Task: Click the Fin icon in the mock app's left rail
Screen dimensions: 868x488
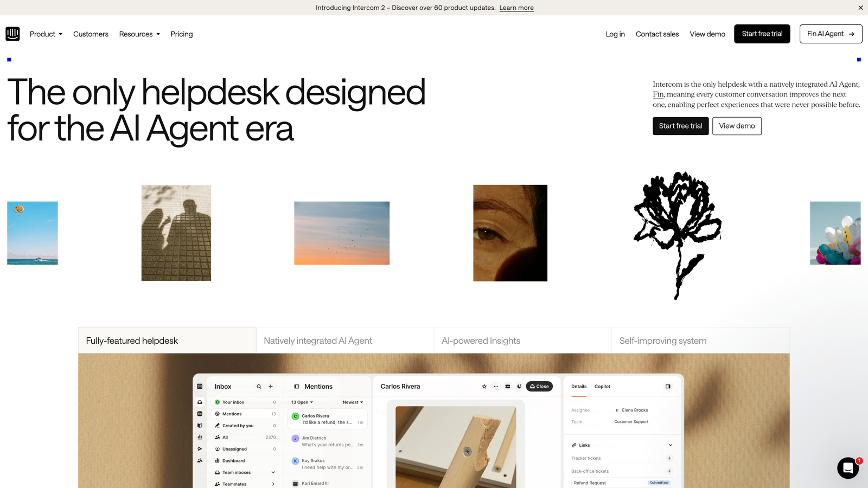Action: tap(200, 414)
